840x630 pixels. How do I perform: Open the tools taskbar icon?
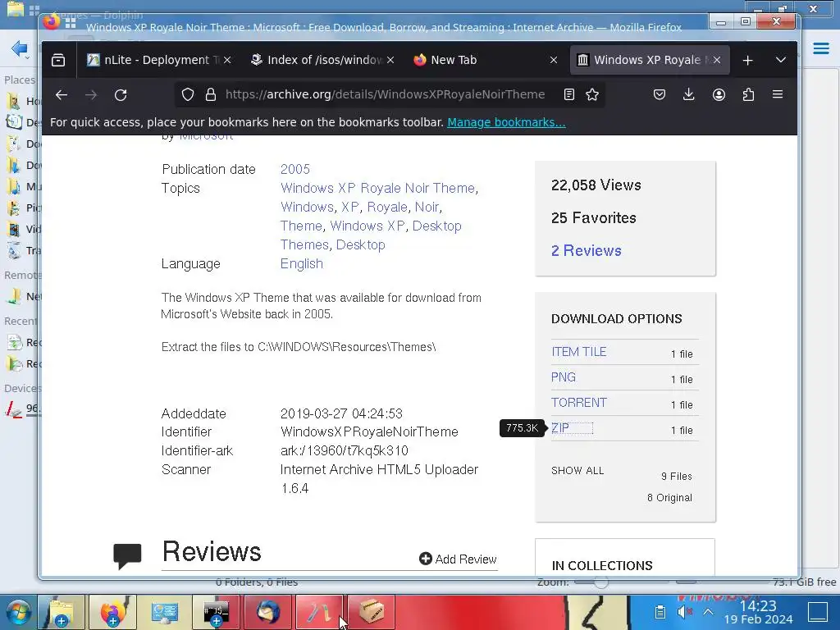[319, 612]
